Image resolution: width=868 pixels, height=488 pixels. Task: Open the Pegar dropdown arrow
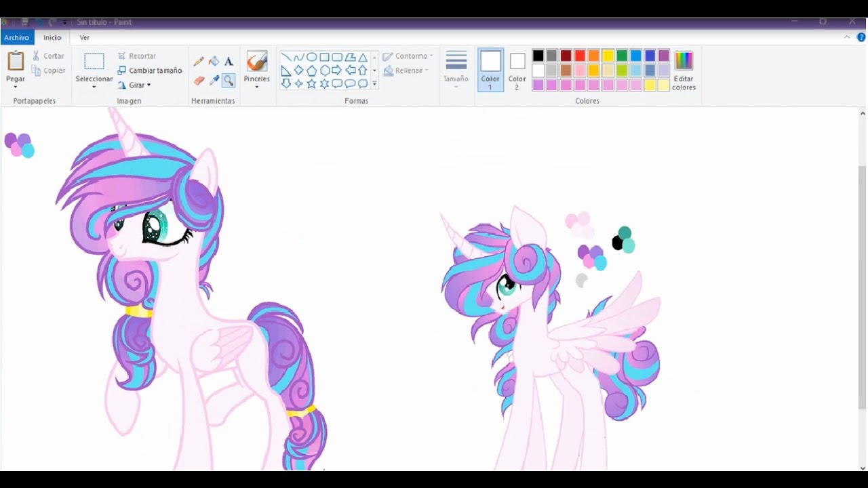[16, 87]
